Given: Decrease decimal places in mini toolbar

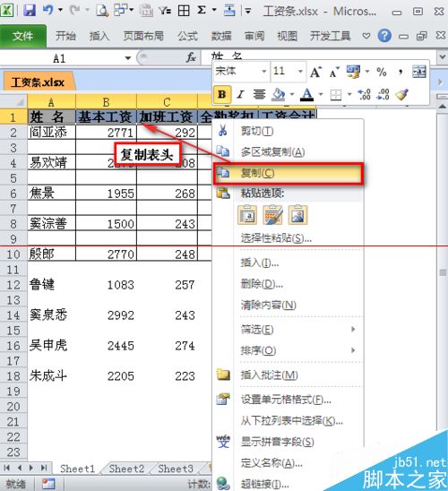Looking at the screenshot, I should (x=383, y=94).
